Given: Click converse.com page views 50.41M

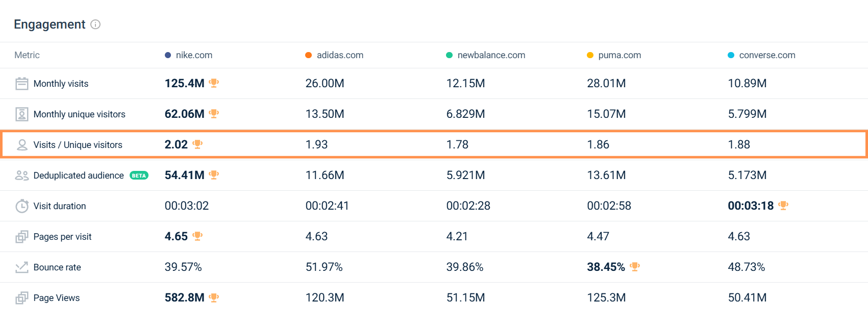Looking at the screenshot, I should point(747,297).
